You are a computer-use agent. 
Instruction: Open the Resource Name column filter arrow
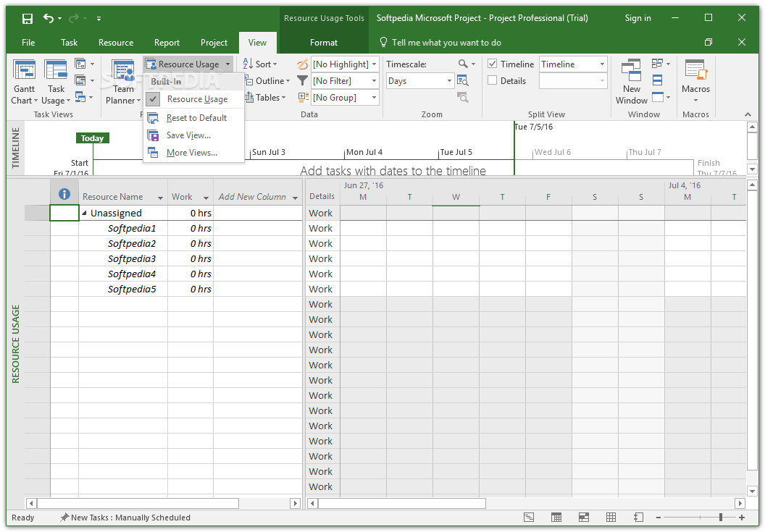coord(160,198)
